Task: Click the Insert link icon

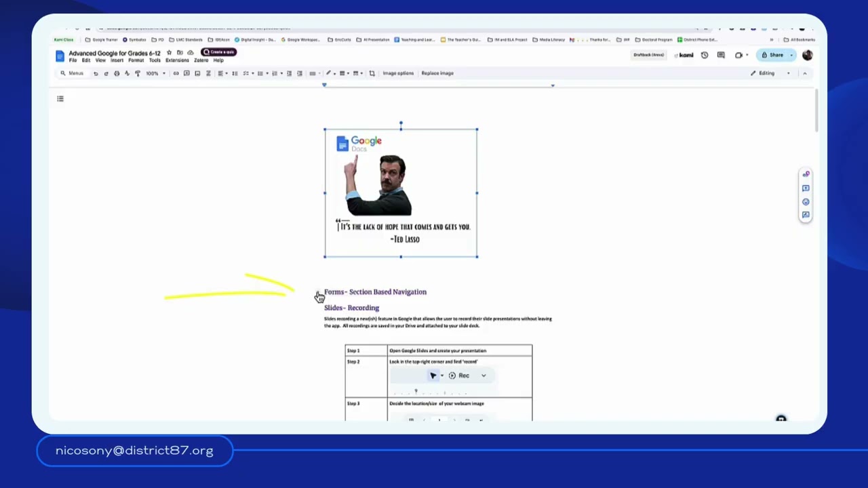Action: tap(176, 73)
